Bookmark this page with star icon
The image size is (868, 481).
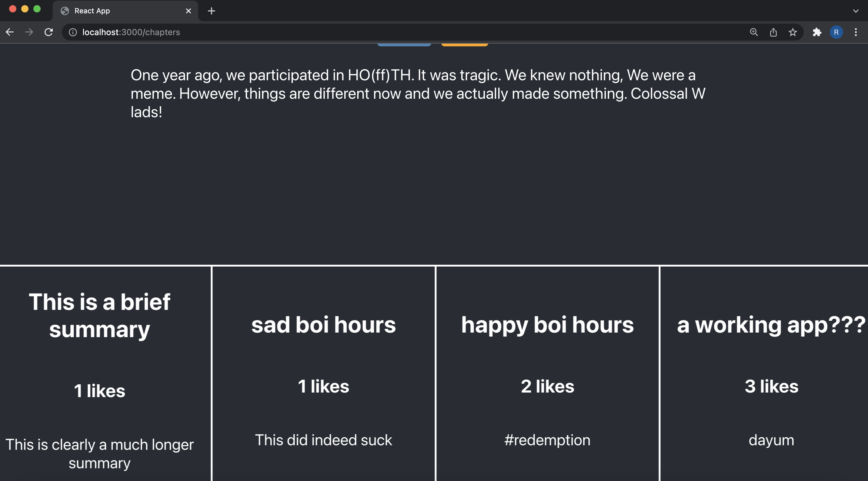(793, 32)
